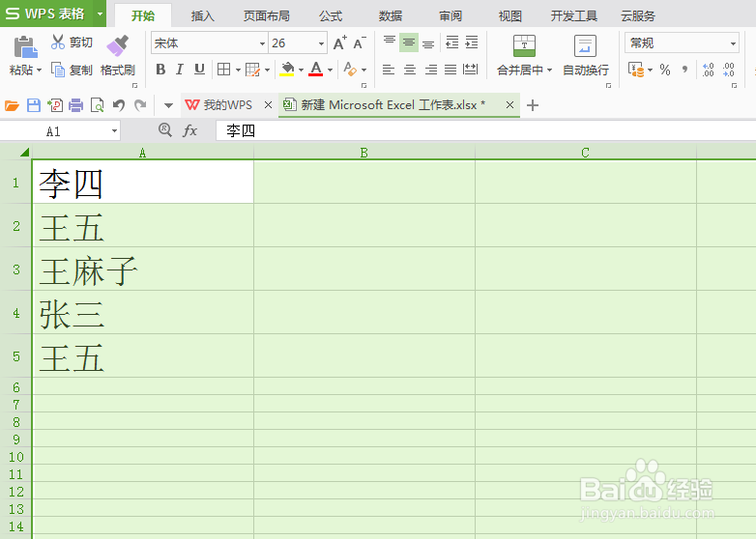756x539 pixels.
Task: Decrease decimal places icon
Action: point(729,70)
